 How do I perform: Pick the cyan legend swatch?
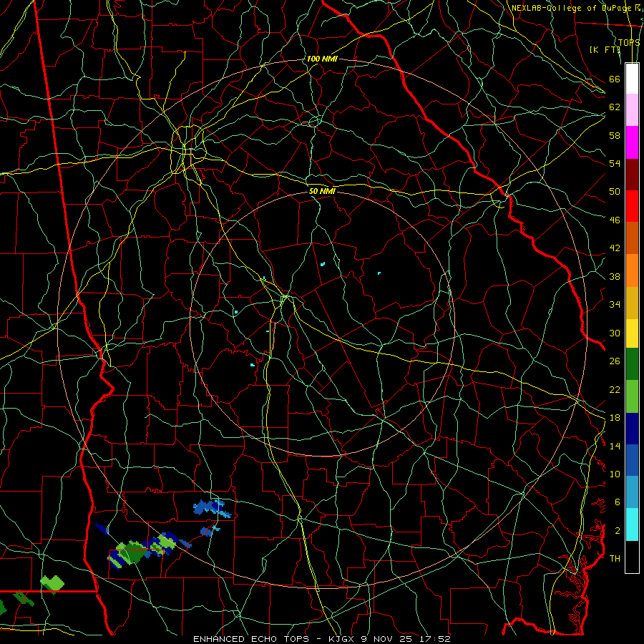pos(632,524)
